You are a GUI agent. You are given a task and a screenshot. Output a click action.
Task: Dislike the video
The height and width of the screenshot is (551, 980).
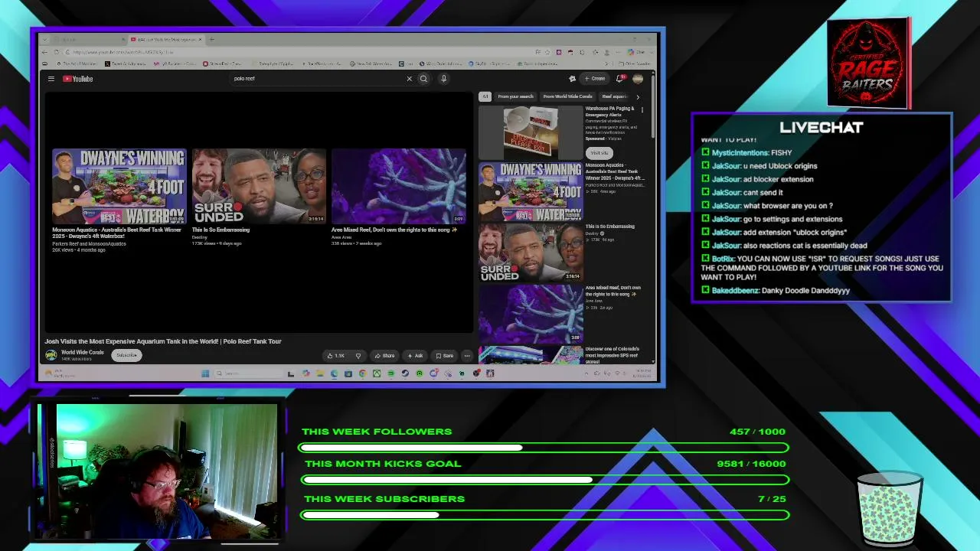[358, 356]
